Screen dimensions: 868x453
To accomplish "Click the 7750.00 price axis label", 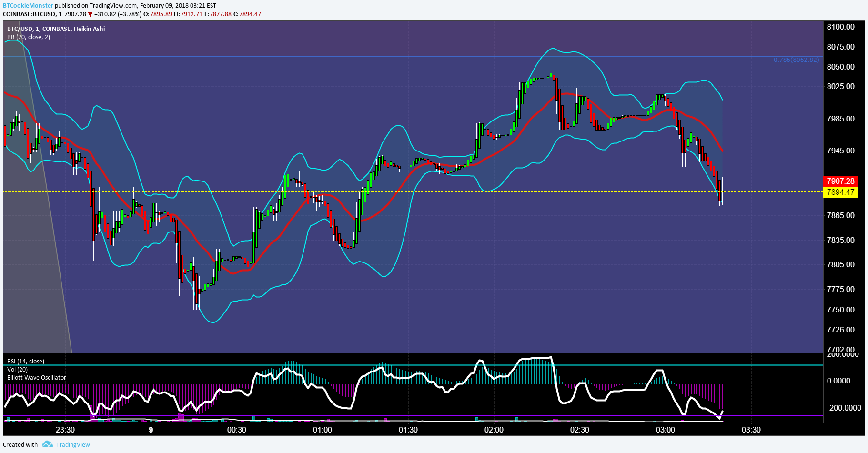I will [x=841, y=310].
